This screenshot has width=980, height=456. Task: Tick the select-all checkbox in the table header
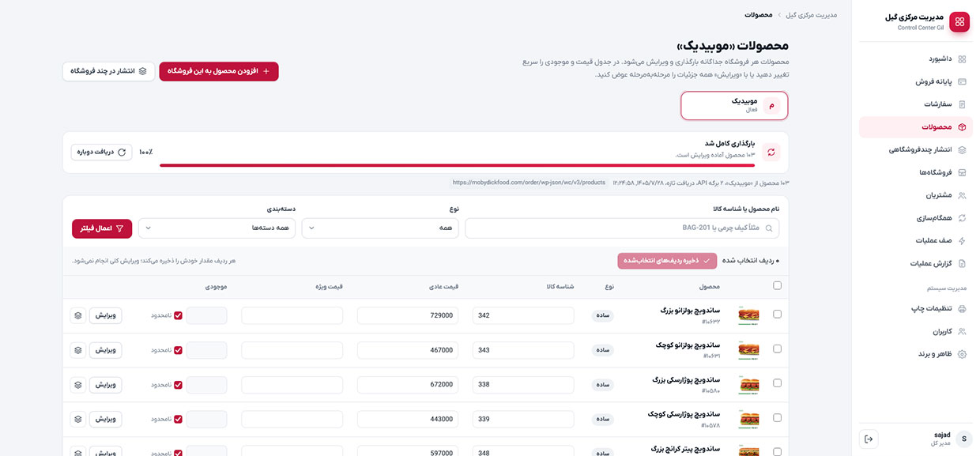[777, 286]
